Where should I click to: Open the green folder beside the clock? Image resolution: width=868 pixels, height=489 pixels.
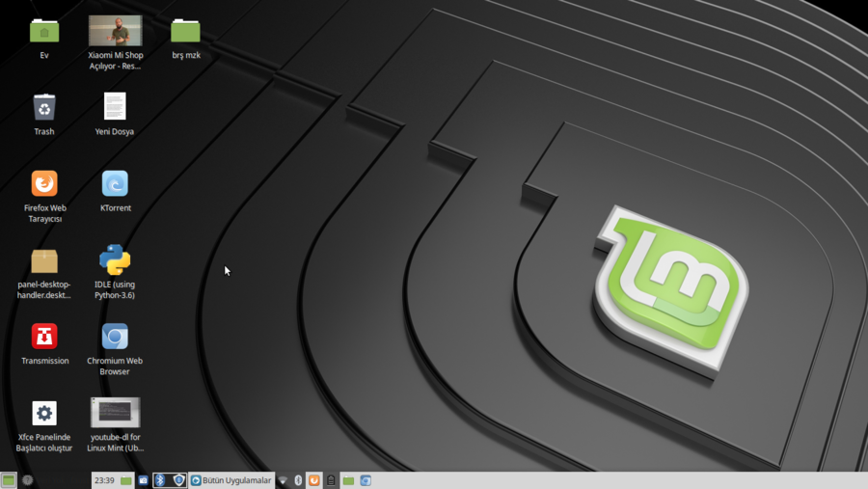coord(126,480)
